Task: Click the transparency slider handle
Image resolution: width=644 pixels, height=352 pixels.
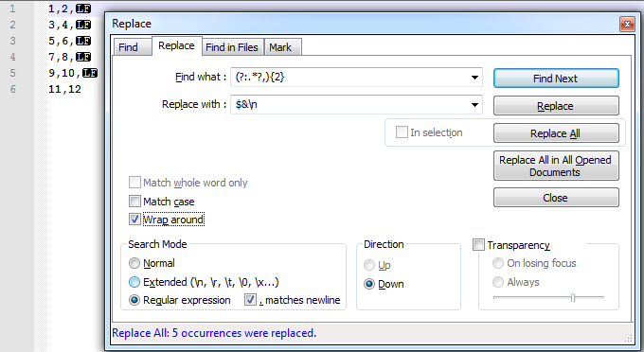Action: (x=573, y=297)
